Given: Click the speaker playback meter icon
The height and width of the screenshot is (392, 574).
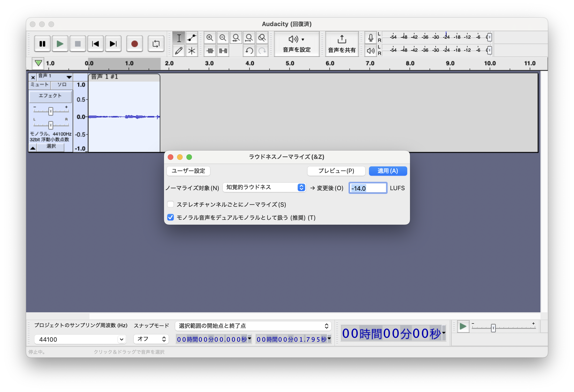Looking at the screenshot, I should [370, 51].
